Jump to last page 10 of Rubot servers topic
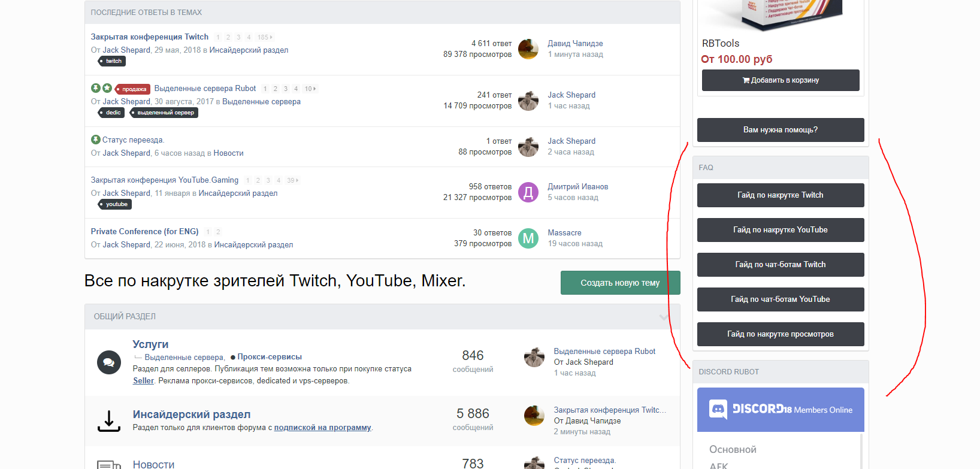The width and height of the screenshot is (980, 469). [310, 89]
